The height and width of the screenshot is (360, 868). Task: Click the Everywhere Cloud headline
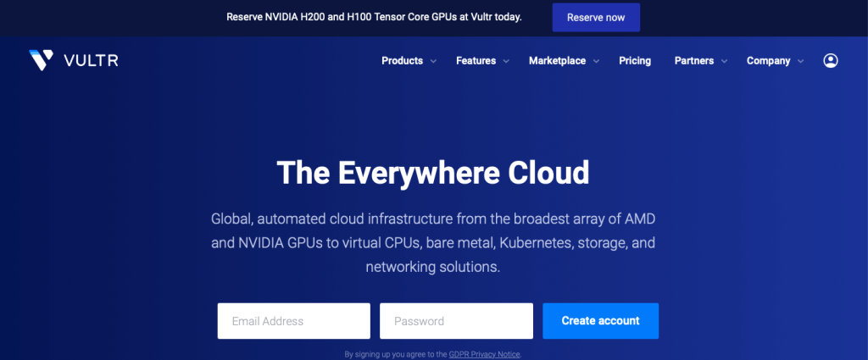tap(433, 173)
